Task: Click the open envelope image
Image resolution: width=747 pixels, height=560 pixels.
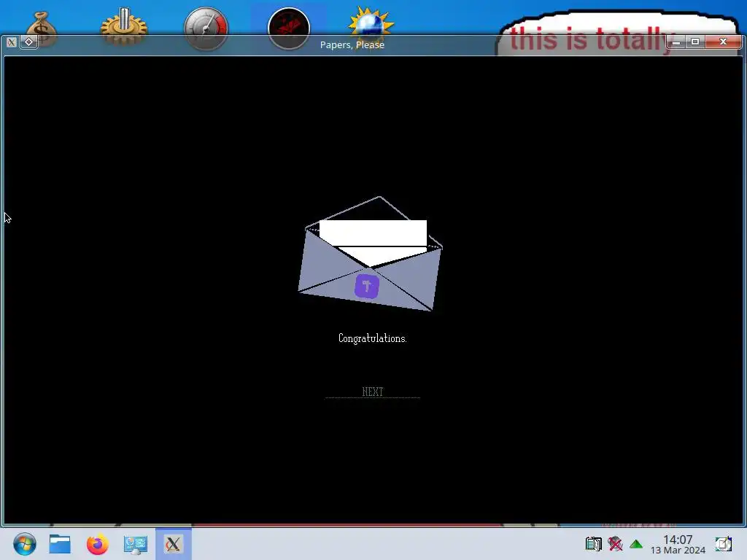Action: coord(370,254)
